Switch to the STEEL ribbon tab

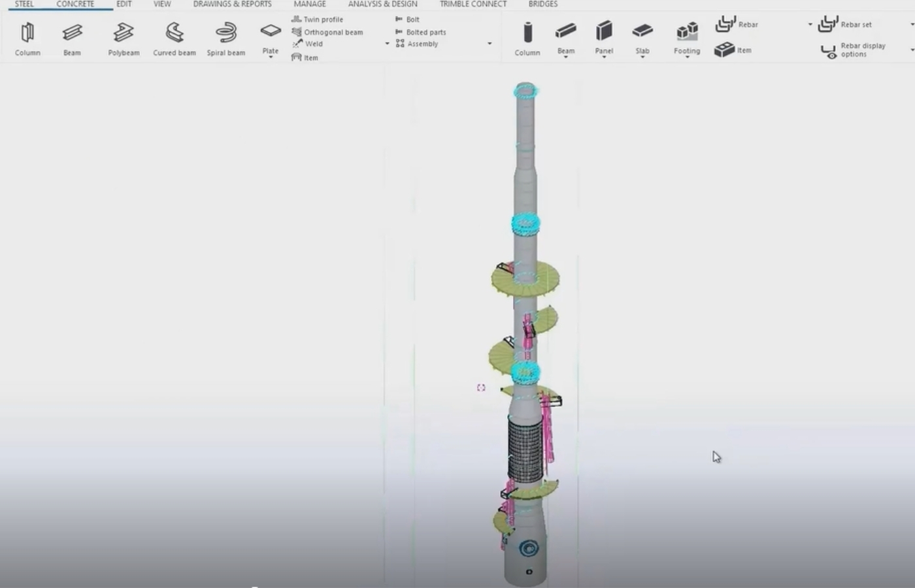pos(24,4)
